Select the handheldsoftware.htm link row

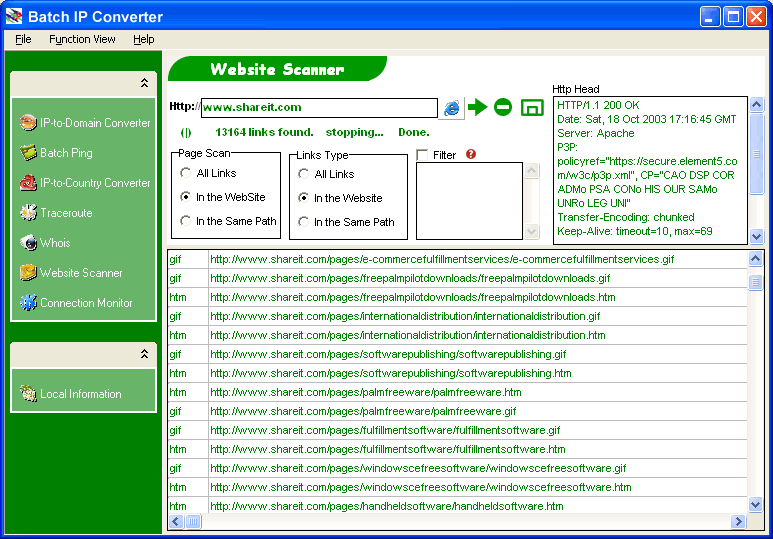[x=457, y=506]
